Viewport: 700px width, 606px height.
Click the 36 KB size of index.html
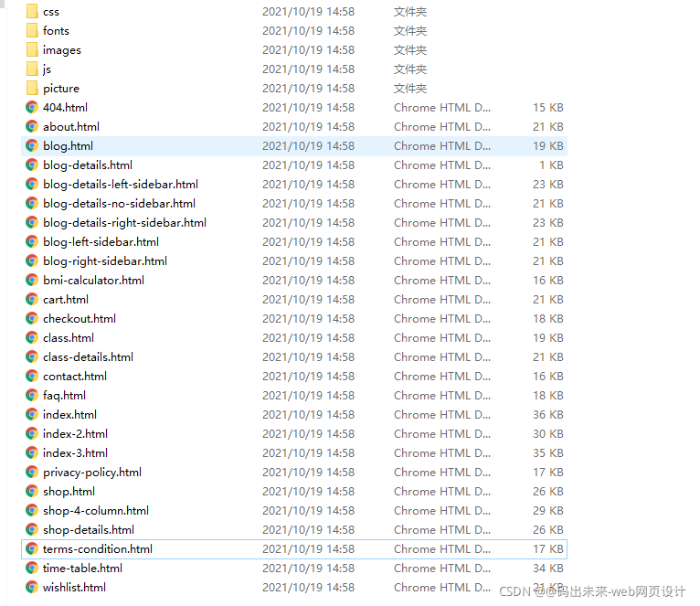[x=547, y=415]
